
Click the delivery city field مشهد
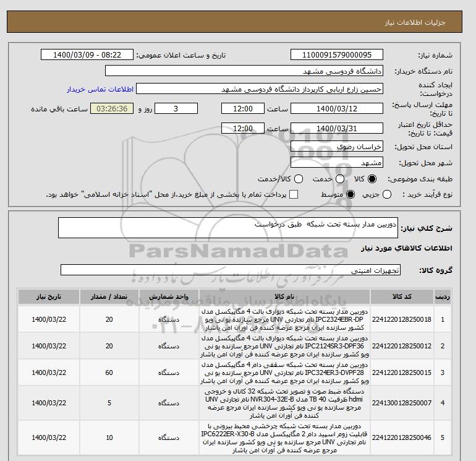point(337,163)
